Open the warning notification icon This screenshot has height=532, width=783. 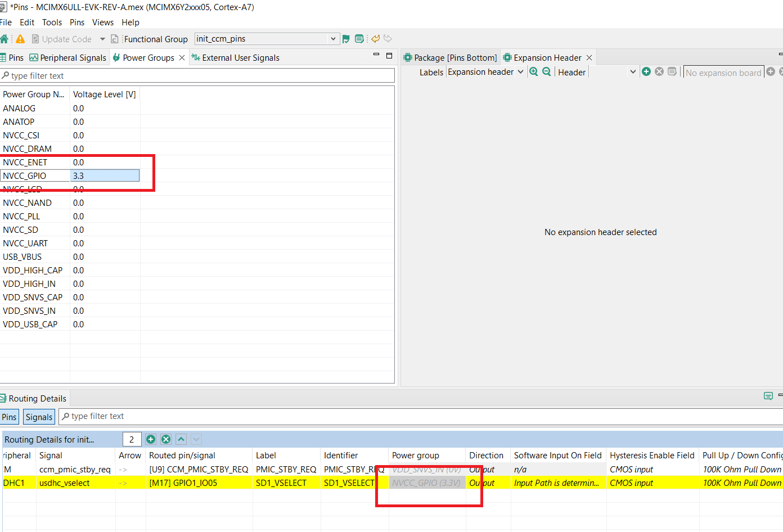pos(19,38)
